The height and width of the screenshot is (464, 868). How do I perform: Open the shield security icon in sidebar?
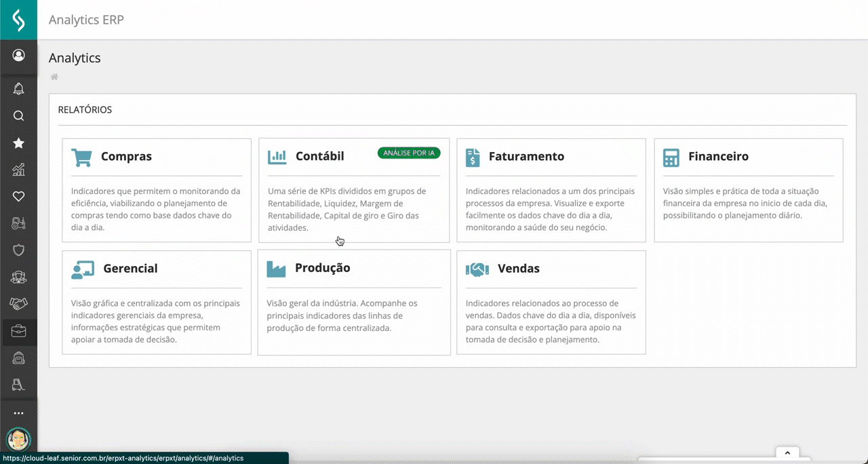pyautogui.click(x=18, y=250)
